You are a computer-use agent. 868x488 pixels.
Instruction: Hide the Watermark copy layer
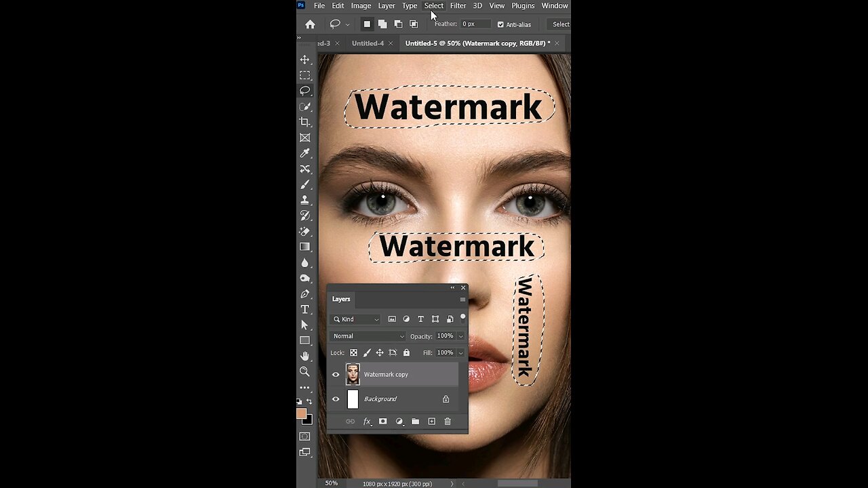(x=336, y=374)
